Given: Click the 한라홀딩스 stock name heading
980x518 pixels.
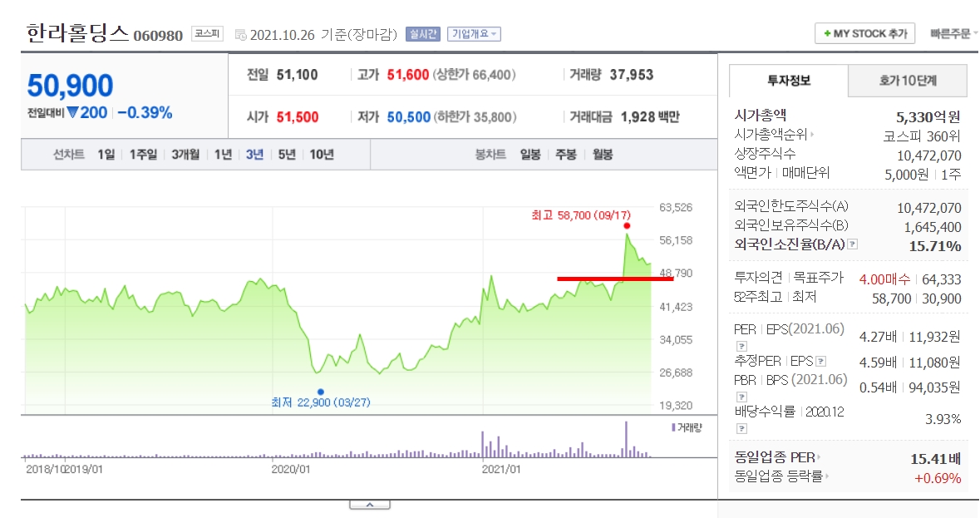Looking at the screenshot, I should point(77,32).
